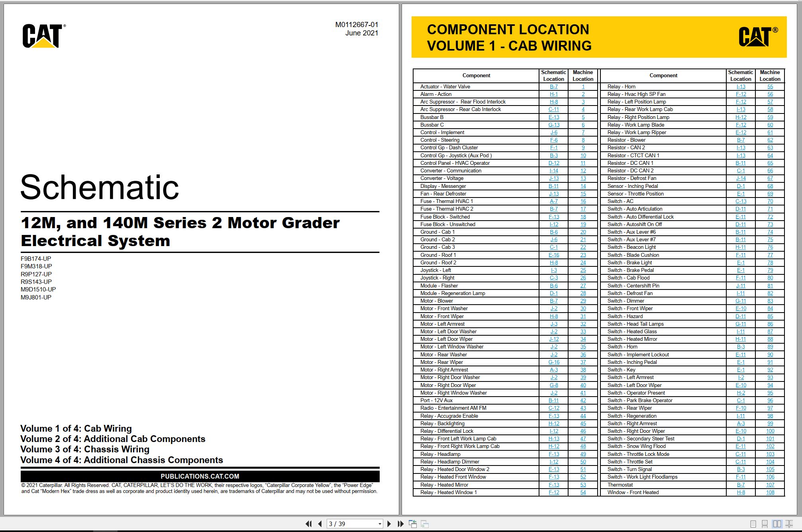Click schematic location J-2 for Motor - Front Washer
This screenshot has width=802, height=532.
pos(553,308)
